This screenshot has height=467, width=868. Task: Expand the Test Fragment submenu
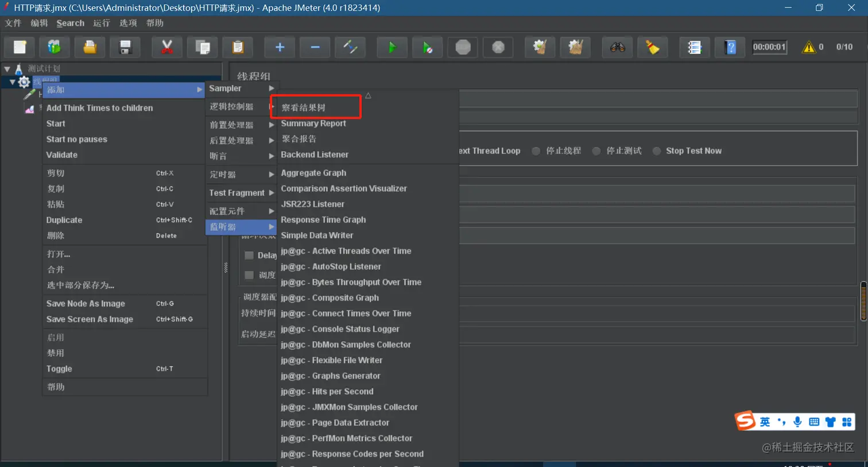tap(241, 193)
